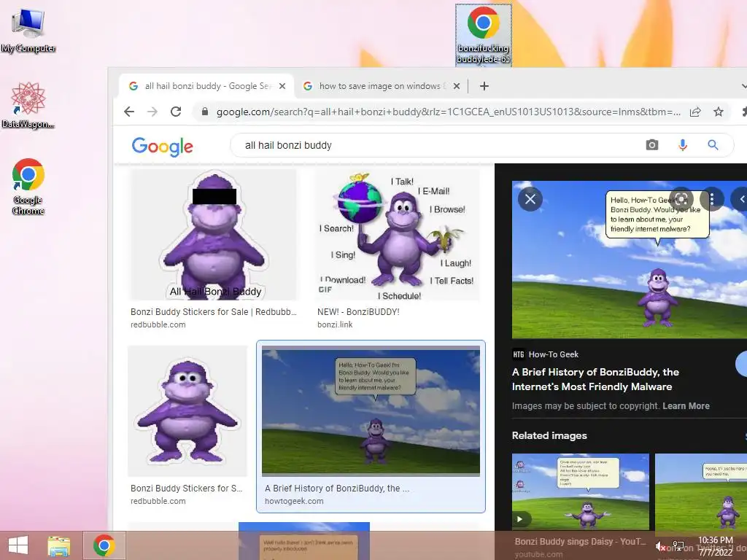Image resolution: width=747 pixels, height=560 pixels.
Task: Switch to 'all hail bonzi buddy' tab
Action: [x=206, y=86]
